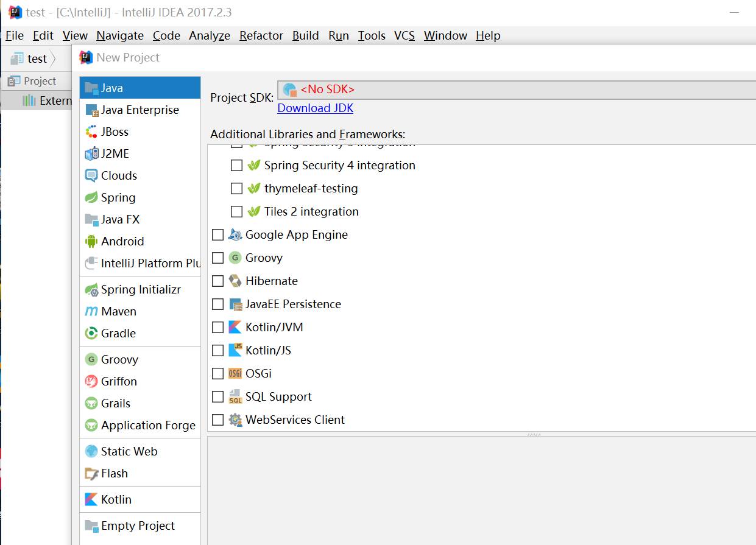Select the Android project type icon
Viewport: 756px width, 545px height.
pos(91,241)
